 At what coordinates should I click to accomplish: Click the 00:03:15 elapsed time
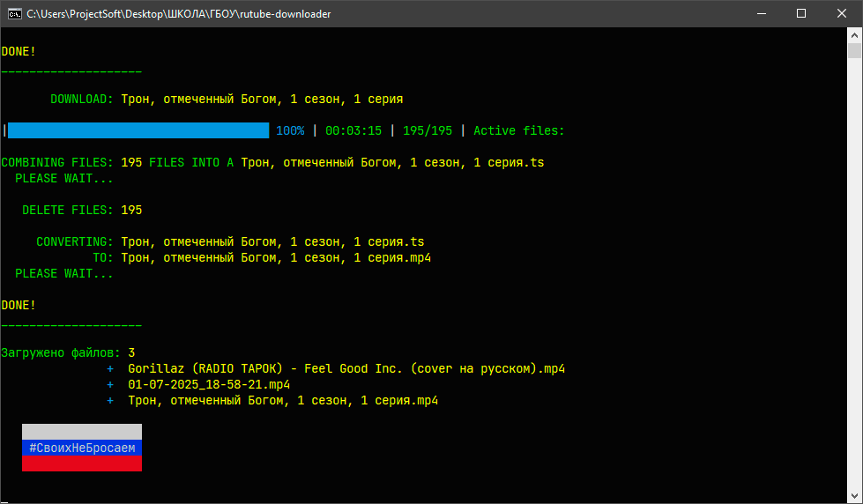353,130
